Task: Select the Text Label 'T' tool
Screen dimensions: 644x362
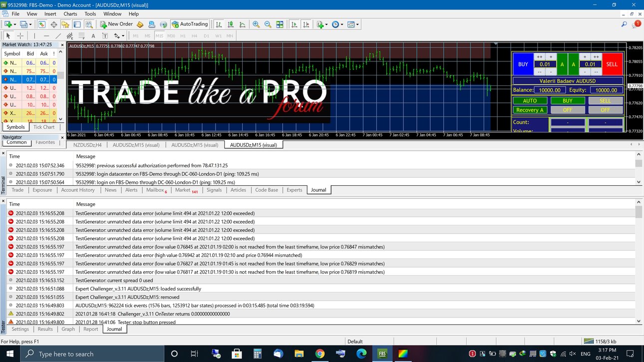Action: 105,36
